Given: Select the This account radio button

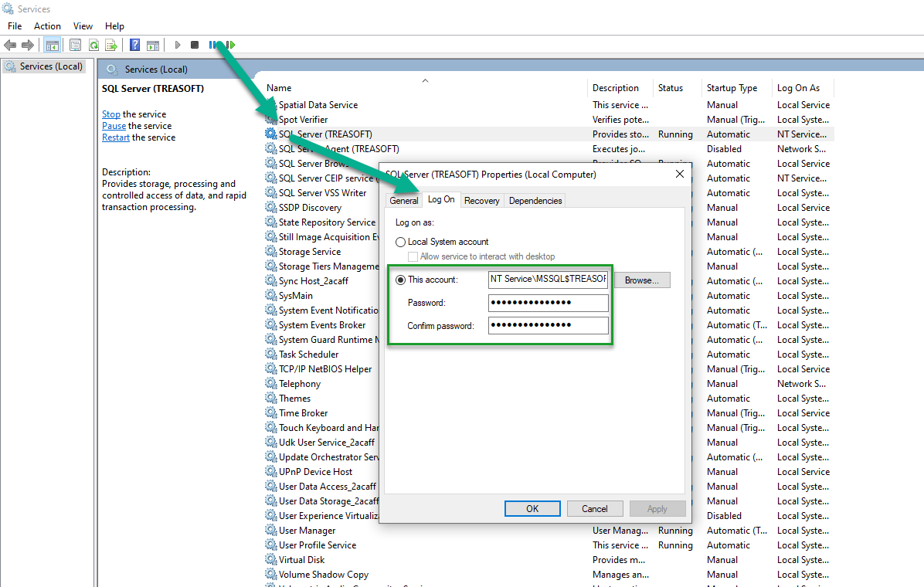Looking at the screenshot, I should coord(401,280).
